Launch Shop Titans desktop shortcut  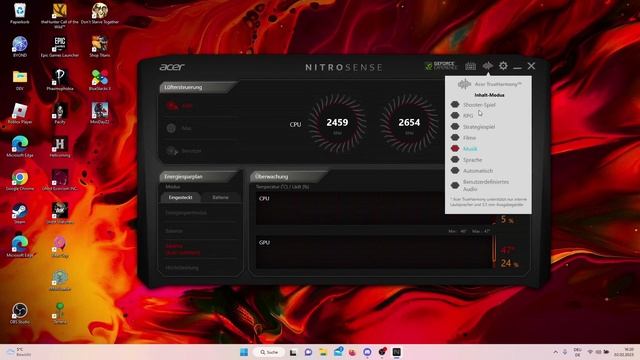(x=100, y=47)
